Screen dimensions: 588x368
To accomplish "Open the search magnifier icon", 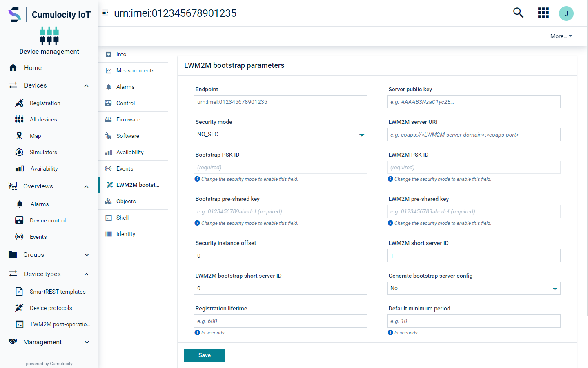I will click(518, 13).
